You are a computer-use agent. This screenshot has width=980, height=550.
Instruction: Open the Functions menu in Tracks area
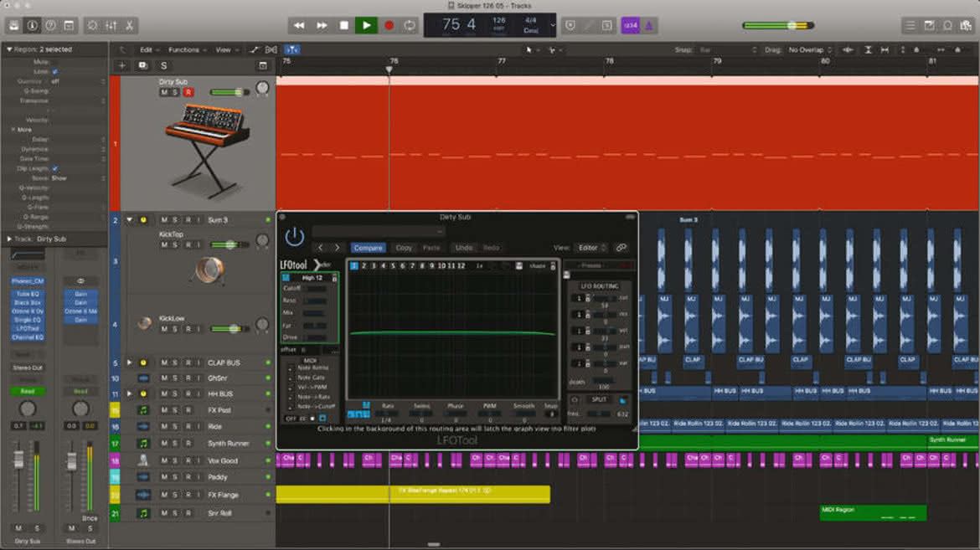click(186, 50)
